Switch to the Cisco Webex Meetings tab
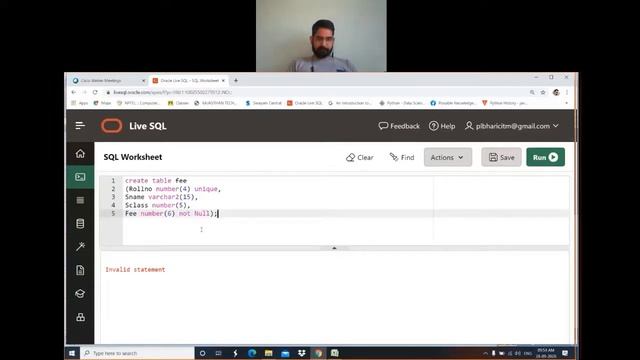Screen dimensions: 640x360 (x=109, y=80)
